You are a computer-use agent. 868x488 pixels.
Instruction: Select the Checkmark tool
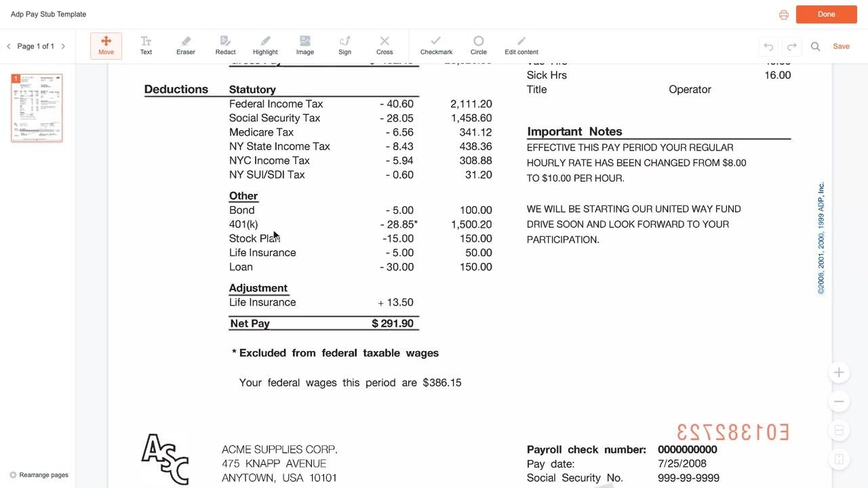coord(436,46)
